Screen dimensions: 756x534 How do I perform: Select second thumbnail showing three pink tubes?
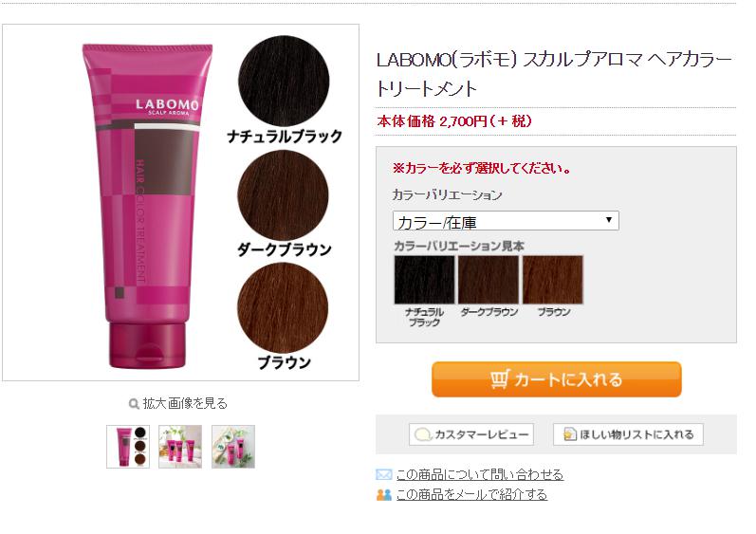(180, 447)
